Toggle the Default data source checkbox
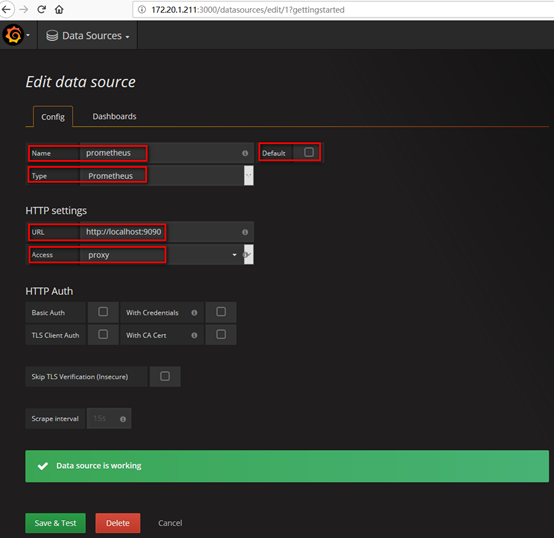This screenshot has height=538, width=554. (309, 152)
